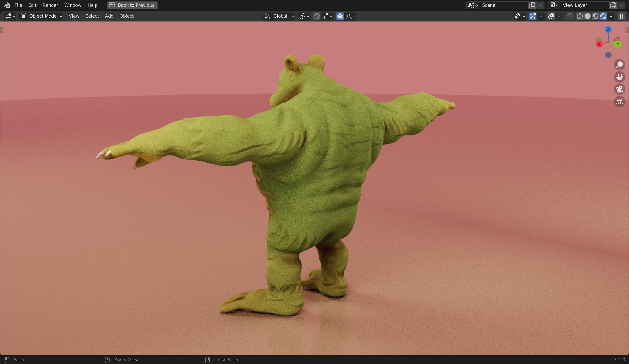Open the viewport View menu
The width and height of the screenshot is (629, 364).
point(74,16)
